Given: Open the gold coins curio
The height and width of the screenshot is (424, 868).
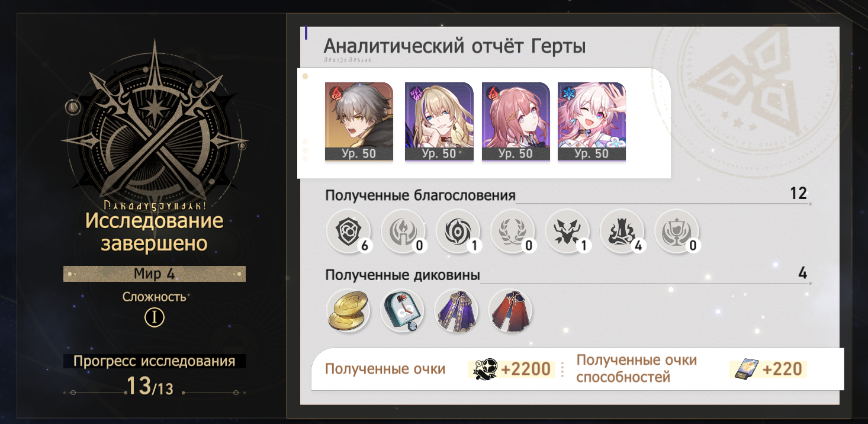Looking at the screenshot, I should 348,310.
